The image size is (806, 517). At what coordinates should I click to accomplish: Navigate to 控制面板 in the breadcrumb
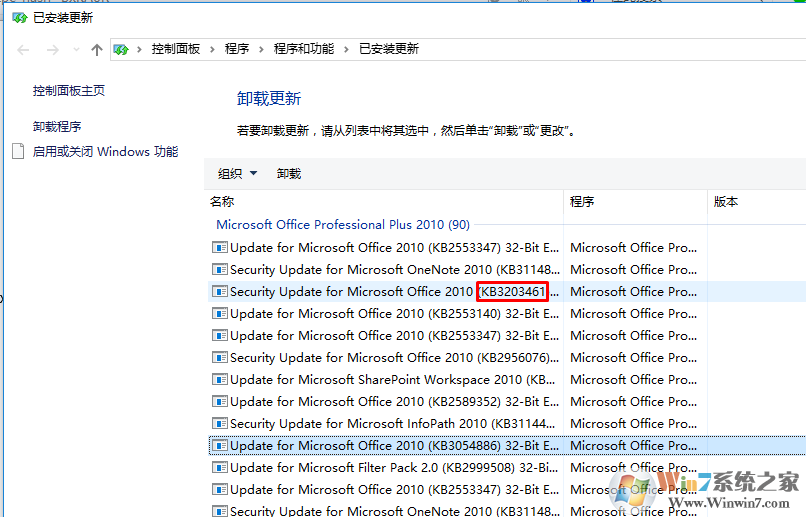176,49
